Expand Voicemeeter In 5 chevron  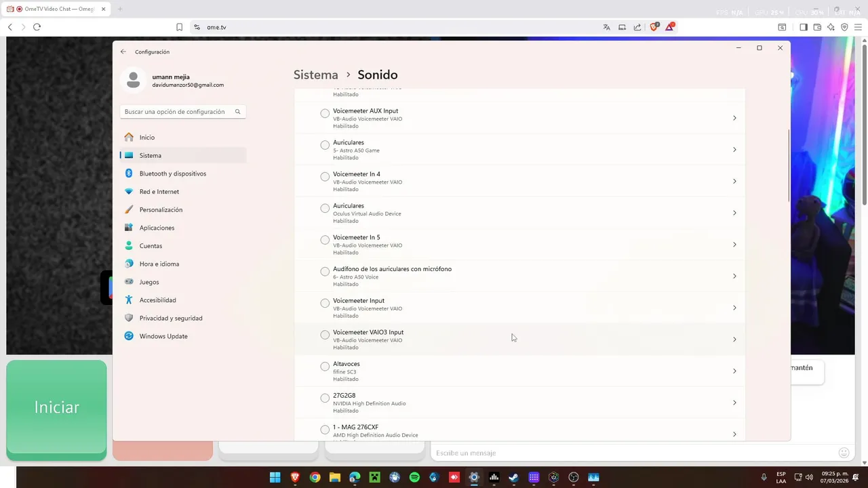[734, 245]
